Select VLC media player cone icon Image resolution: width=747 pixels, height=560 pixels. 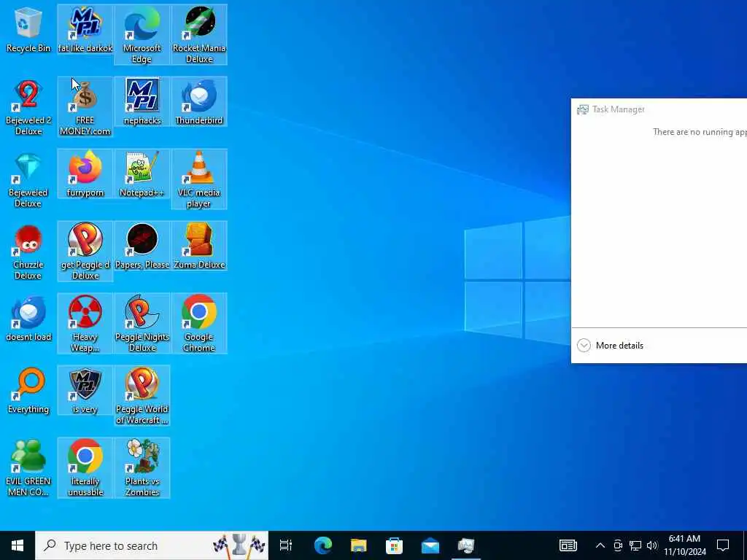click(x=199, y=179)
